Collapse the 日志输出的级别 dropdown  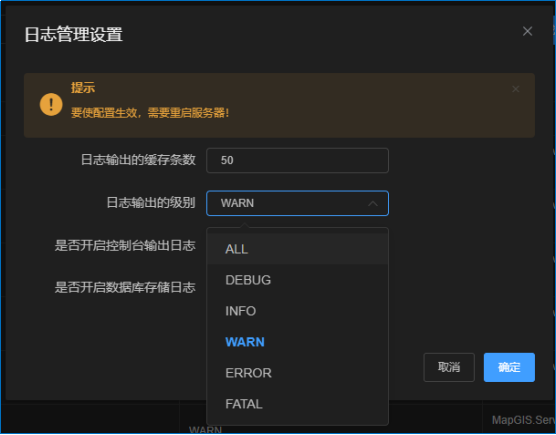[297, 203]
